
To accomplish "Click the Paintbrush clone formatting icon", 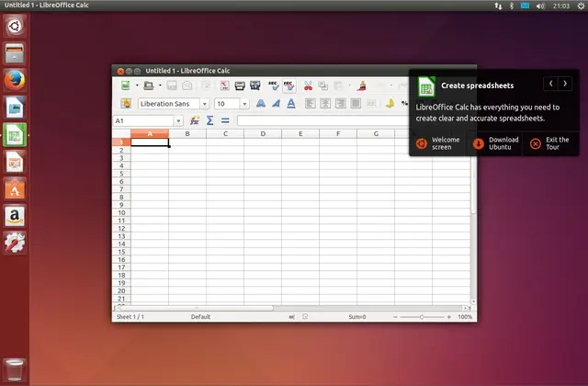I will pyautogui.click(x=363, y=85).
